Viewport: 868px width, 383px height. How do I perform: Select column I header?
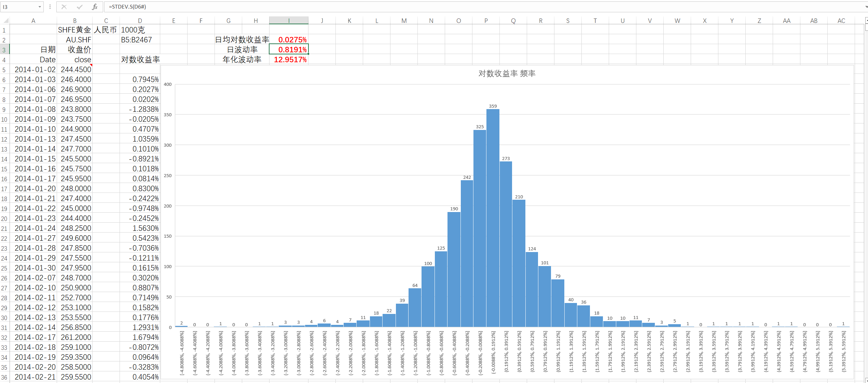[x=289, y=21]
